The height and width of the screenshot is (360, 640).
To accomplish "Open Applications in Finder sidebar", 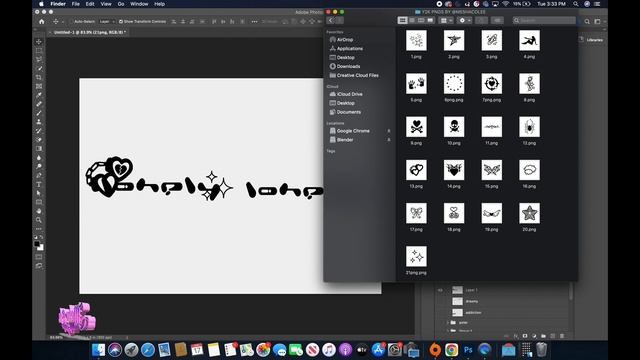I will coord(346,49).
